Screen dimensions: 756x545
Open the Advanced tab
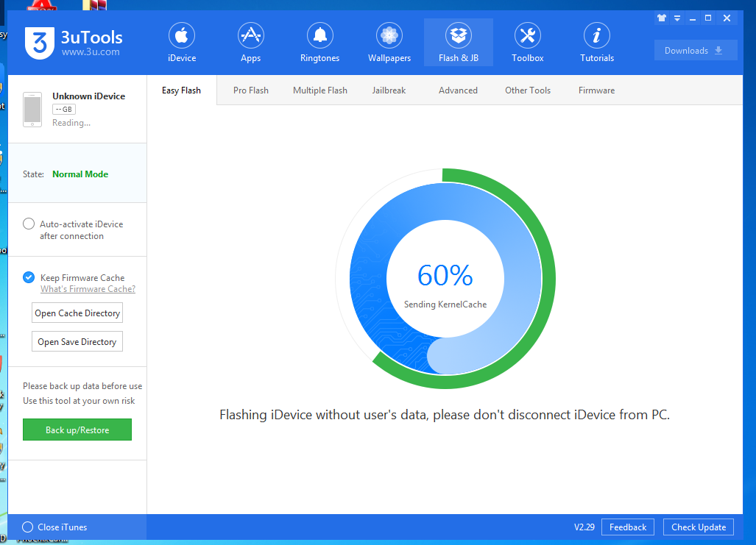pyautogui.click(x=458, y=90)
